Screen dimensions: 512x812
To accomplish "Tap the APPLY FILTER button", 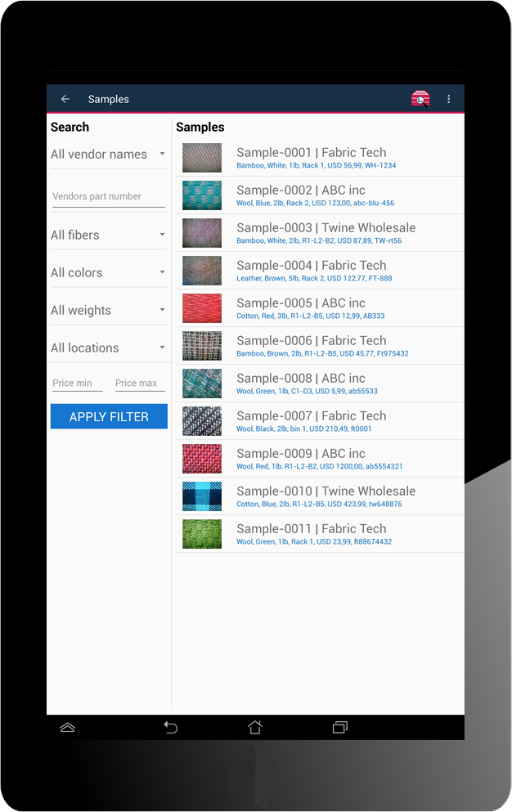I will 109,416.
